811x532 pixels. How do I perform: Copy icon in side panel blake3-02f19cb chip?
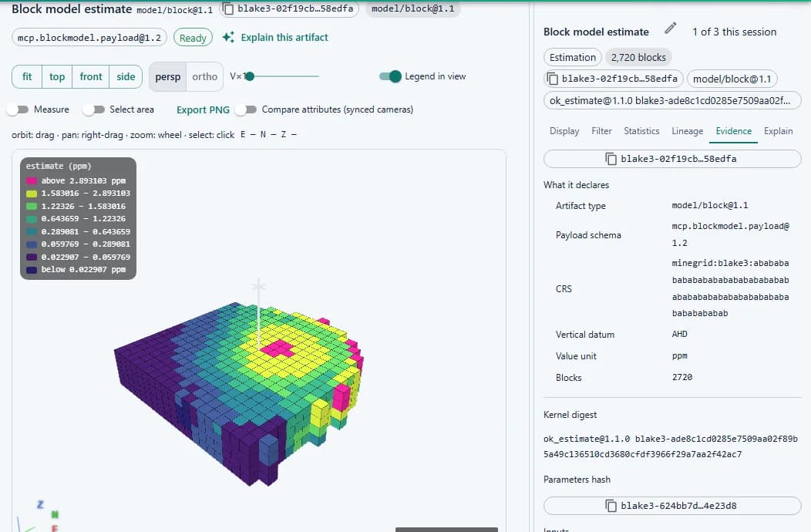click(553, 79)
